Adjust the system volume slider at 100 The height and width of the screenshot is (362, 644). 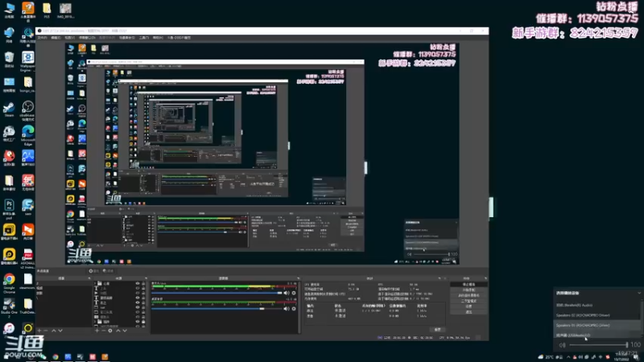tap(599, 345)
